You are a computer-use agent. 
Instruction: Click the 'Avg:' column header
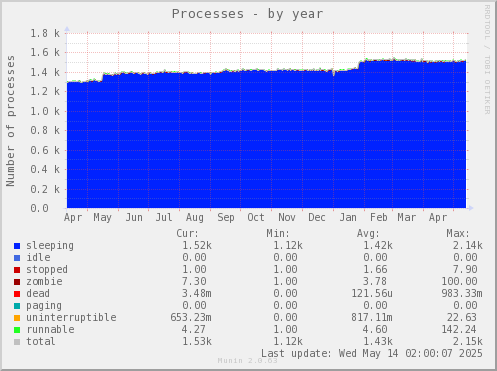coord(368,234)
